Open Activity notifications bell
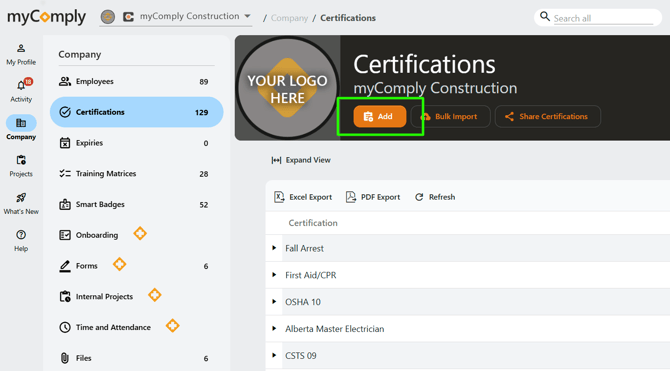 coord(21,85)
